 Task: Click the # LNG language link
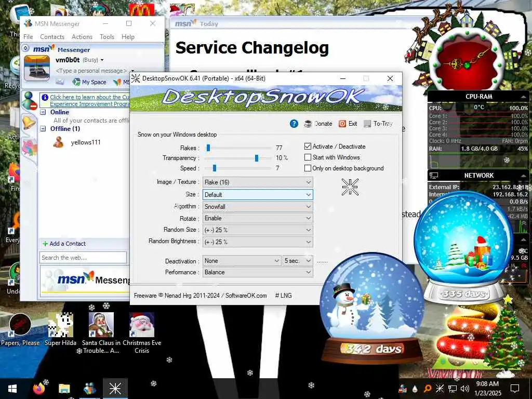[283, 295]
